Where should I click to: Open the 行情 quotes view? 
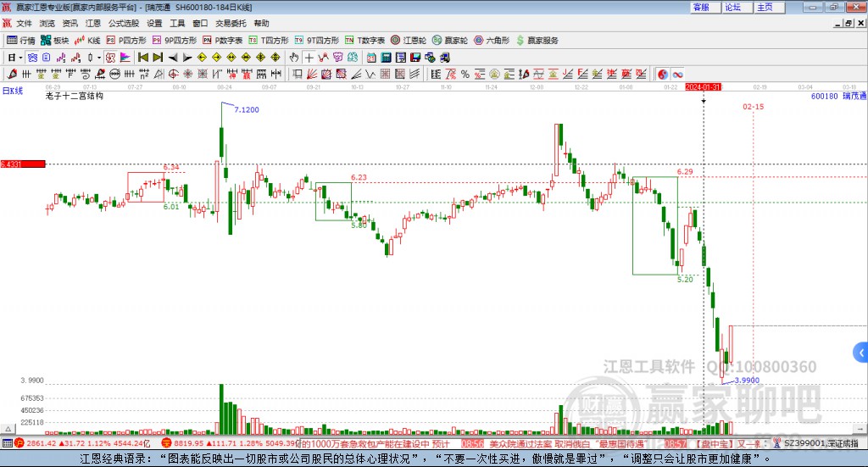tap(21, 41)
